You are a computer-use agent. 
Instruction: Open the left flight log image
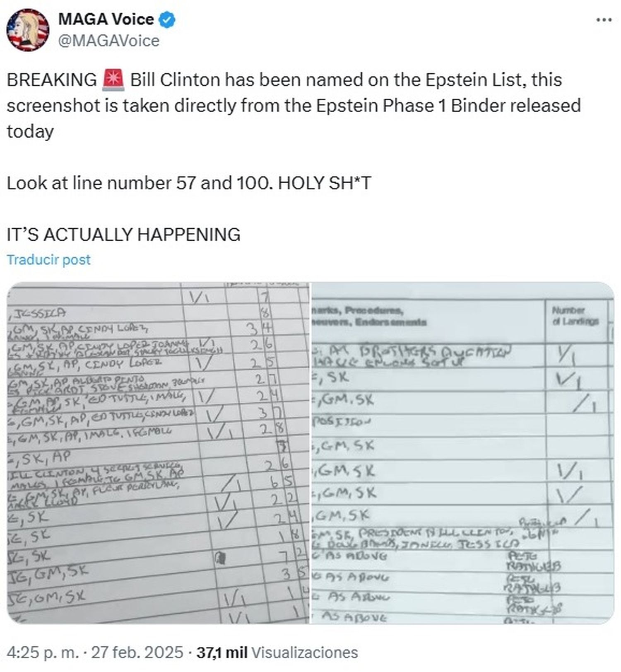[158, 453]
